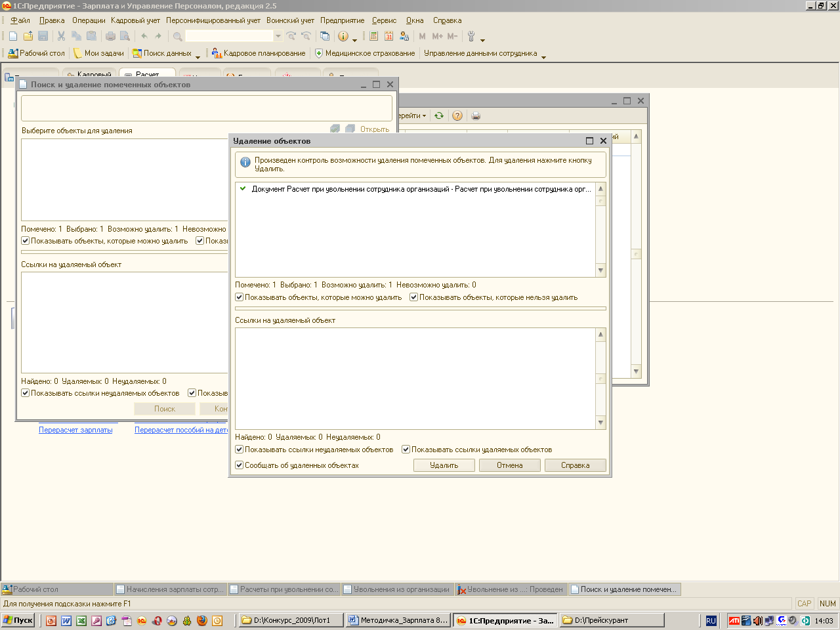The height and width of the screenshot is (630, 840).
Task: Click the Отмена button
Action: coord(510,465)
